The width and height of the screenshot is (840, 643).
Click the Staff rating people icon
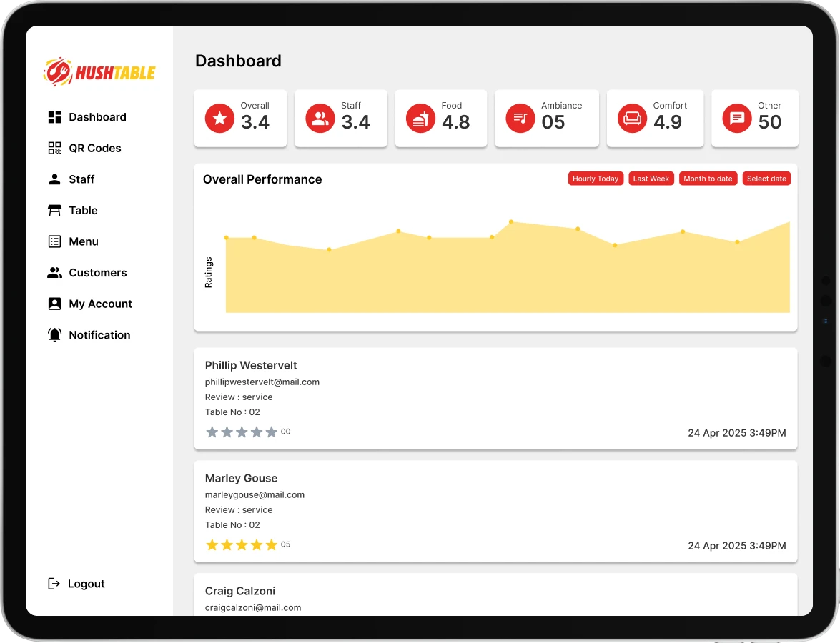click(x=320, y=119)
